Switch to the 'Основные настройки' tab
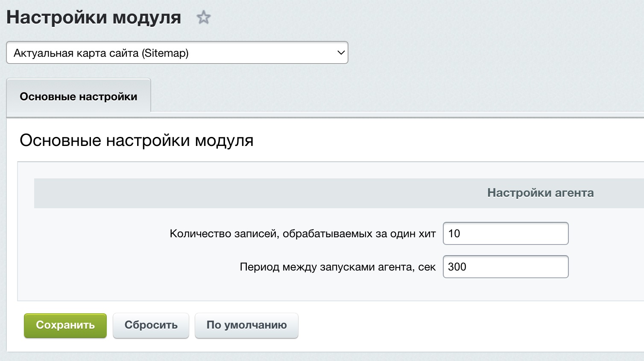Image resolution: width=644 pixels, height=361 pixels. pos(79,96)
